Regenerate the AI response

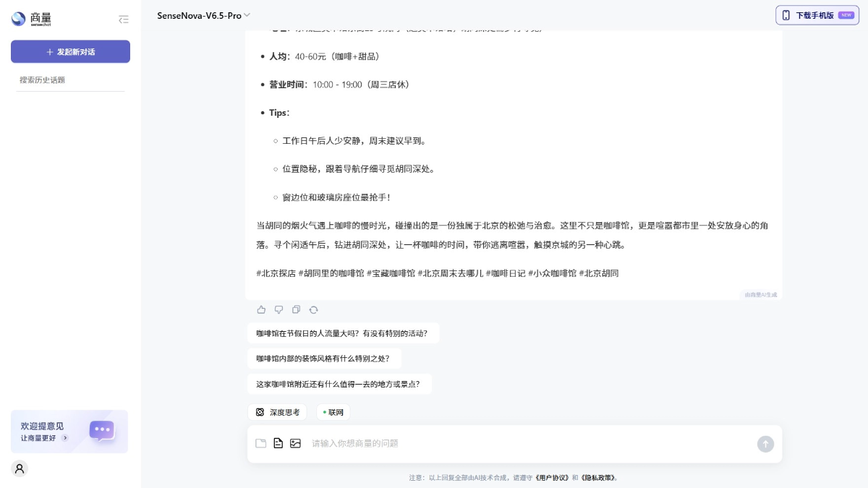pyautogui.click(x=313, y=309)
